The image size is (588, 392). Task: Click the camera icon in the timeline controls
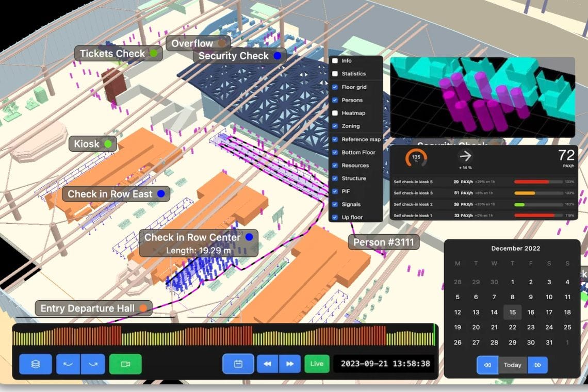pos(124,364)
